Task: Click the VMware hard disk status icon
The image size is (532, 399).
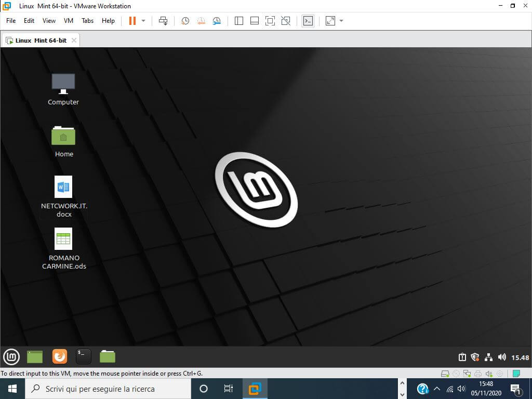Action: [445, 374]
